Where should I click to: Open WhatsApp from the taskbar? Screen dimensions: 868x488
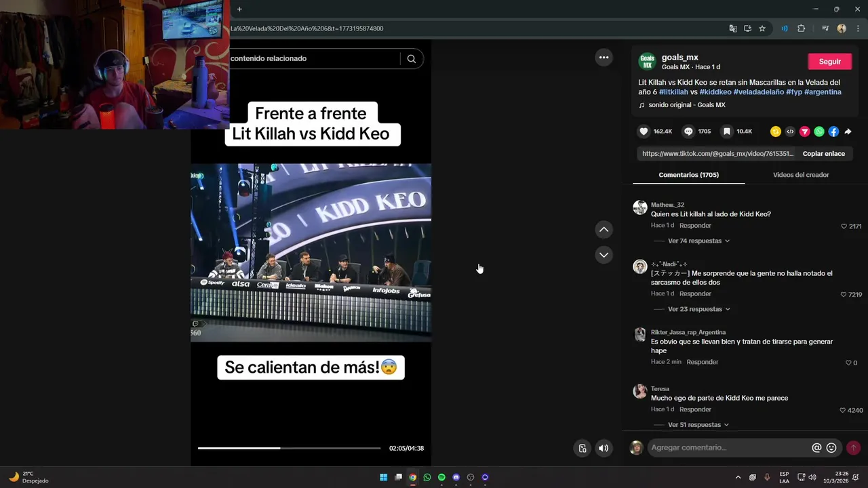427,477
